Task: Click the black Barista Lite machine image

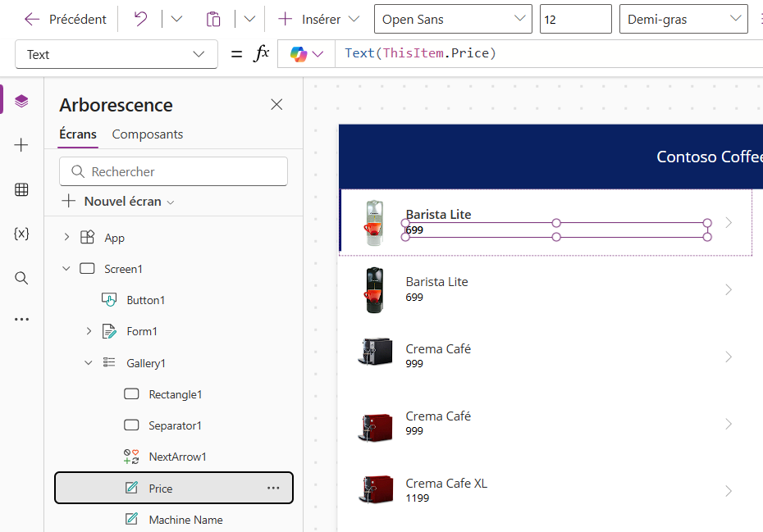Action: click(x=375, y=290)
